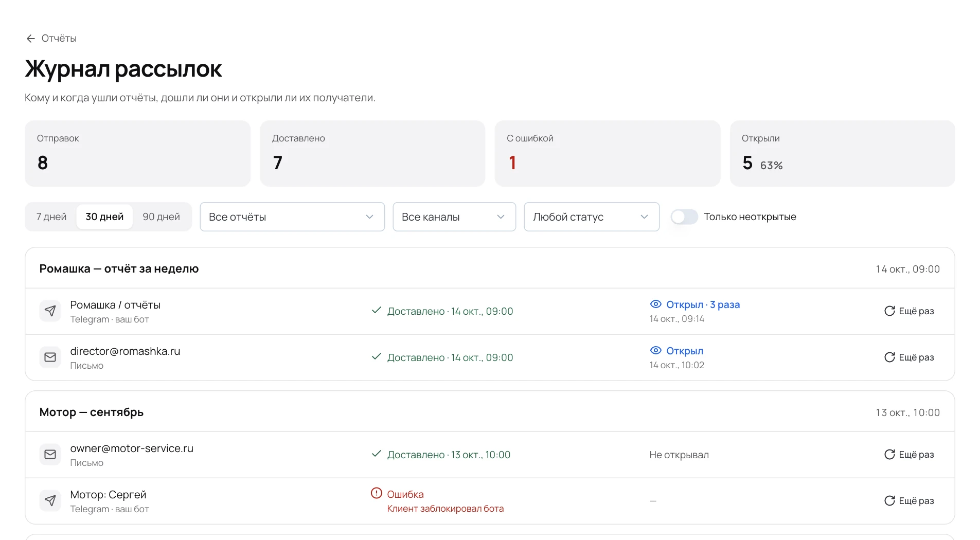Resend to owner@motor-service.ru via Ещё раз
980x540 pixels.
click(909, 455)
